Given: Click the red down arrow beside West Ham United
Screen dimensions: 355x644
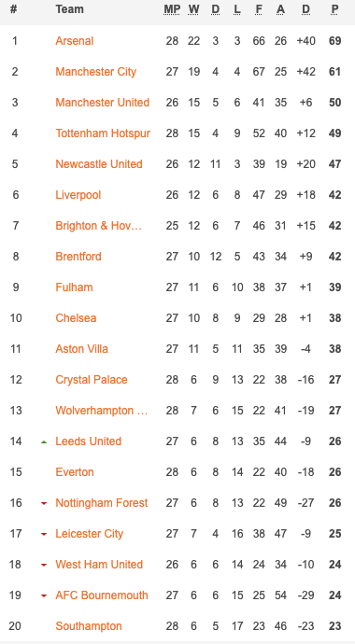Looking at the screenshot, I should pyautogui.click(x=44, y=566).
